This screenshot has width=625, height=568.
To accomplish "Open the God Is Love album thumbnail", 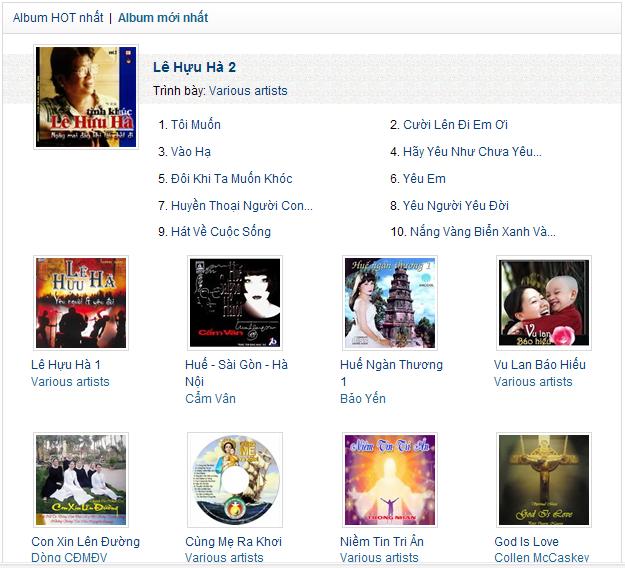I will pyautogui.click(x=544, y=480).
